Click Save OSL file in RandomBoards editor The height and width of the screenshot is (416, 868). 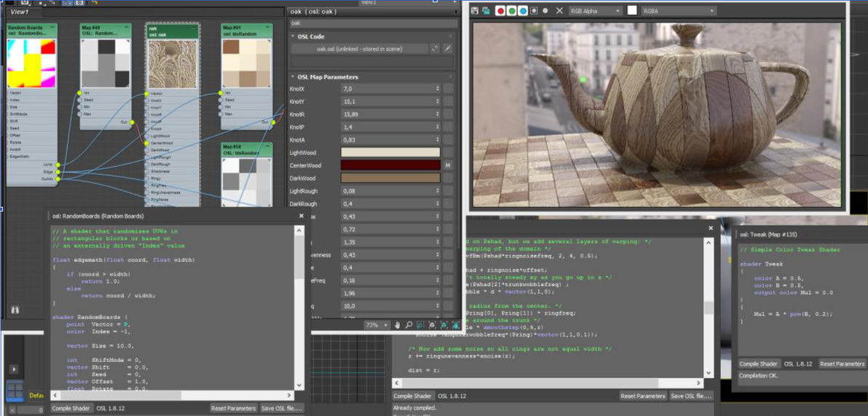pyautogui.click(x=281, y=409)
